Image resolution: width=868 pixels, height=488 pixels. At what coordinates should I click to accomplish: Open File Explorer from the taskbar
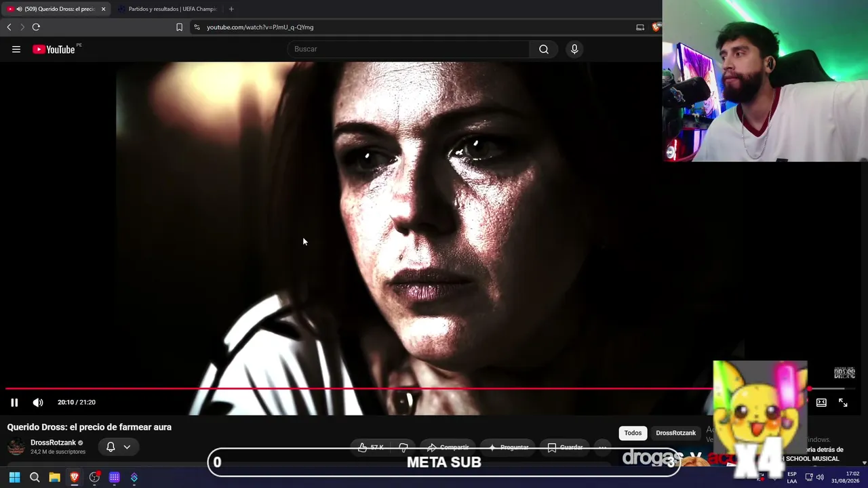(x=54, y=478)
